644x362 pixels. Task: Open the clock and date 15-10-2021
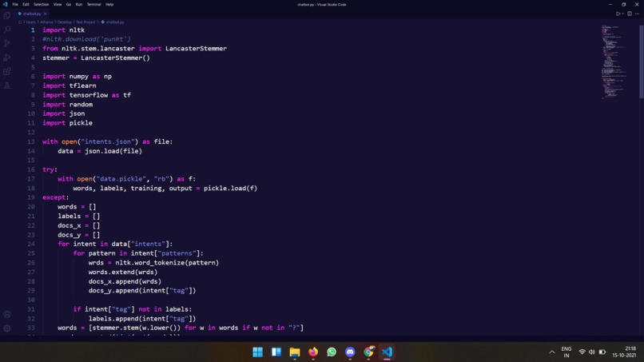click(624, 352)
